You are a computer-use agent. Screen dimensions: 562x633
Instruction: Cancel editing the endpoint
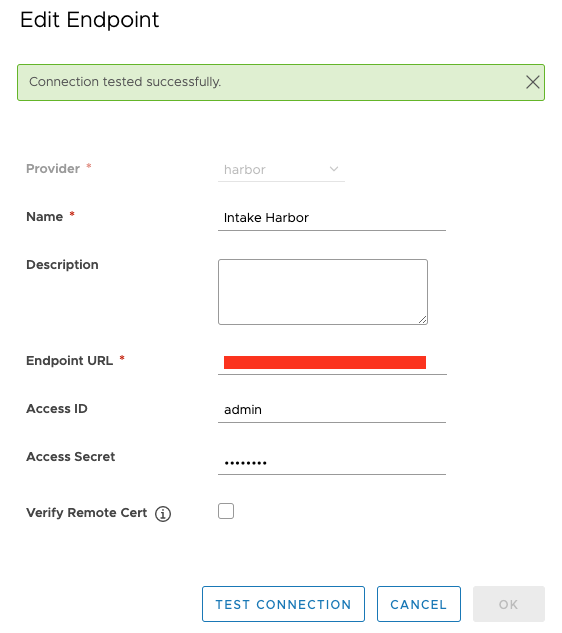419,604
